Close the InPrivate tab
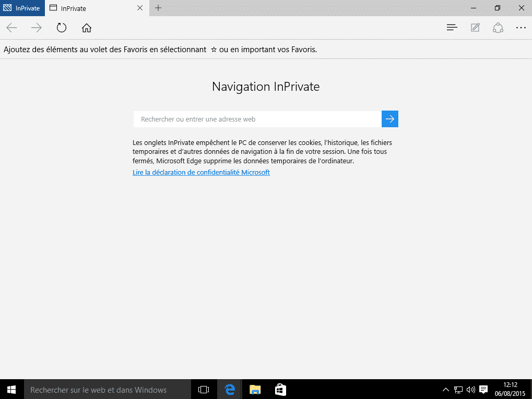 click(x=139, y=8)
